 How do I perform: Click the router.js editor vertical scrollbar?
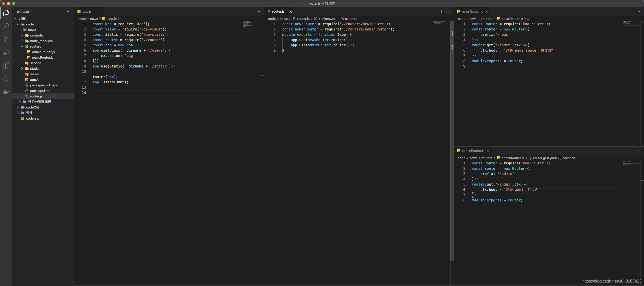(x=452, y=141)
